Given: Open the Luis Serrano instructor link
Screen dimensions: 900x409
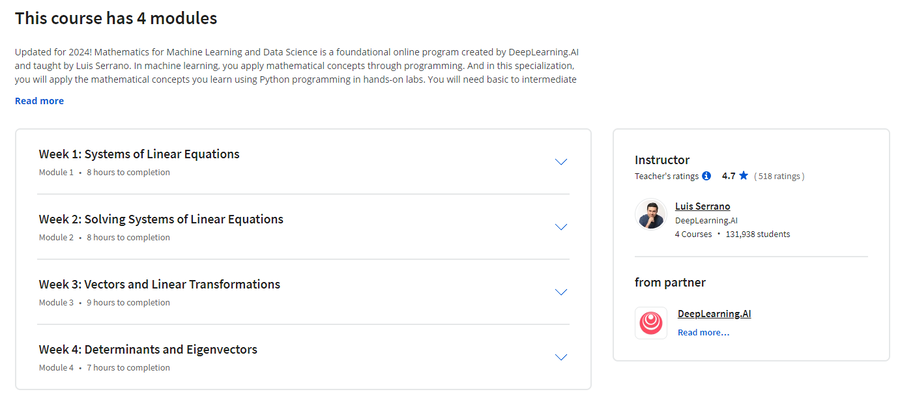Looking at the screenshot, I should 703,207.
